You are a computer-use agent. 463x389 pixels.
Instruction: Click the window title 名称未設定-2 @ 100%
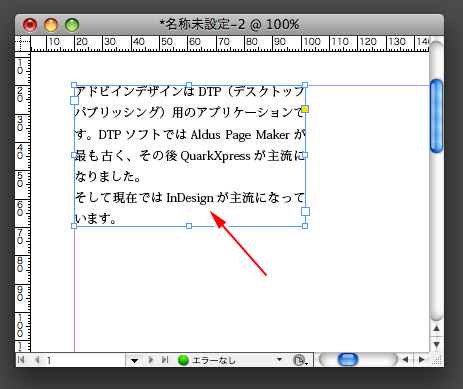(229, 24)
